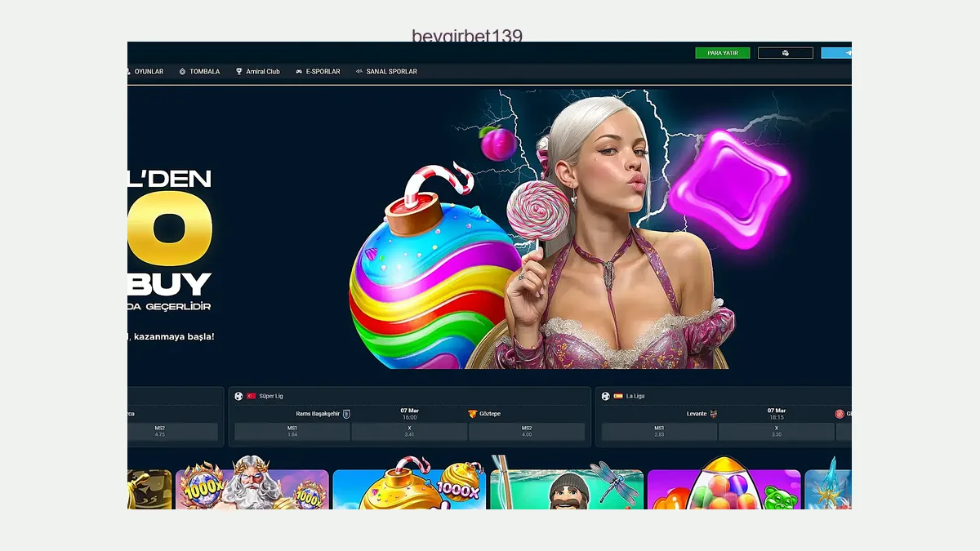Open the fisherman slot game thumbnail
Image resolution: width=980 pixels, height=551 pixels.
567,488
